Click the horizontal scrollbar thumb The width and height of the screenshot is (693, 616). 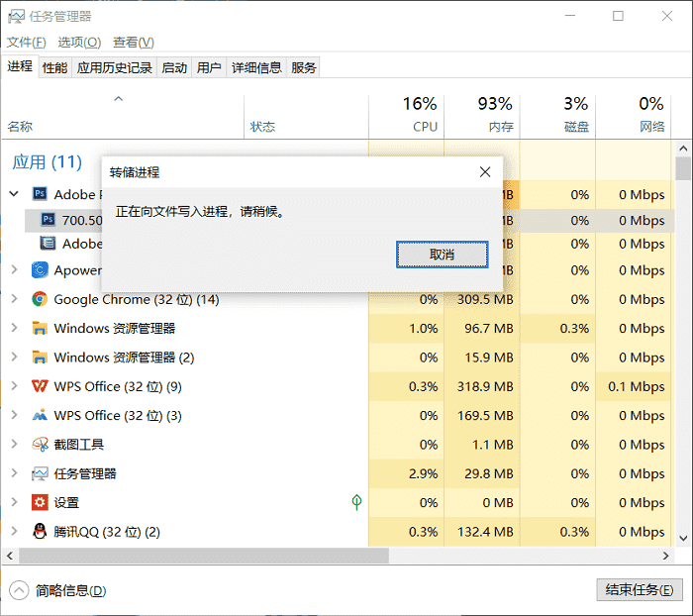[204, 556]
